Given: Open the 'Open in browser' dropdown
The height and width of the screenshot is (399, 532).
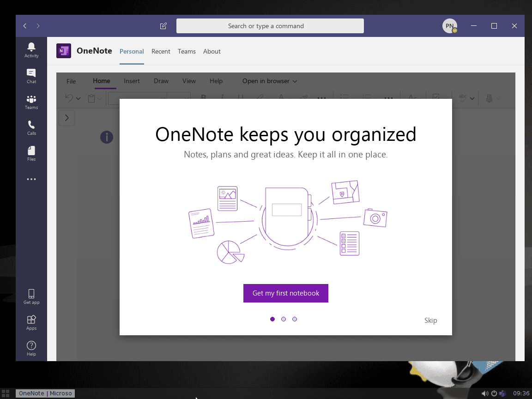Looking at the screenshot, I should point(269,81).
